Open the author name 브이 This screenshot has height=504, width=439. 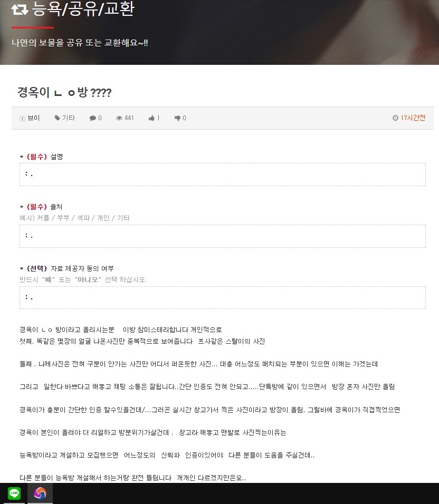[x=33, y=118]
